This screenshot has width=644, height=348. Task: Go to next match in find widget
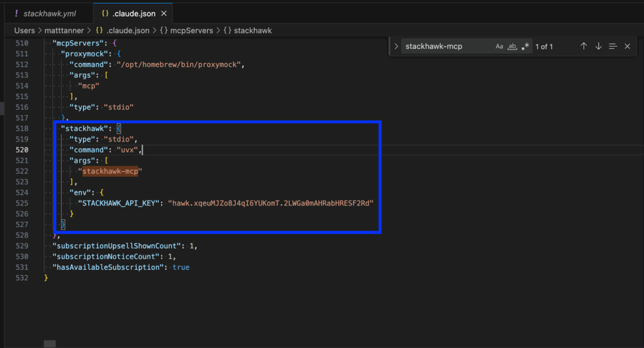[x=598, y=46]
